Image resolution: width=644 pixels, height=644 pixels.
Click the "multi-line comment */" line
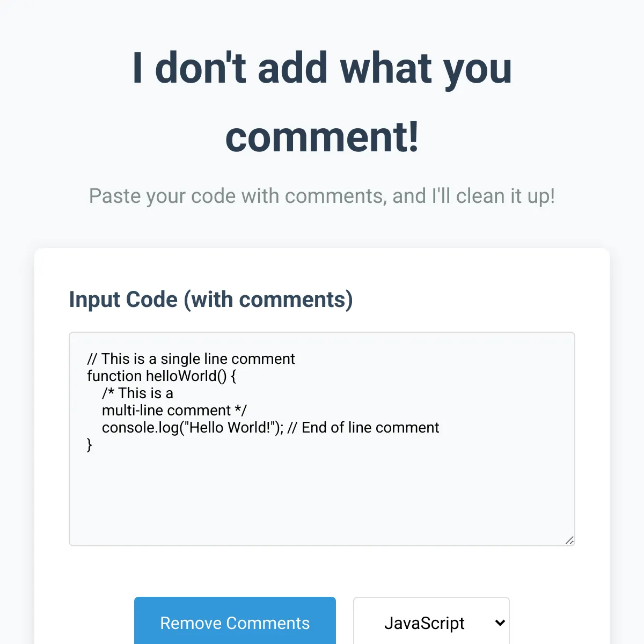[174, 410]
